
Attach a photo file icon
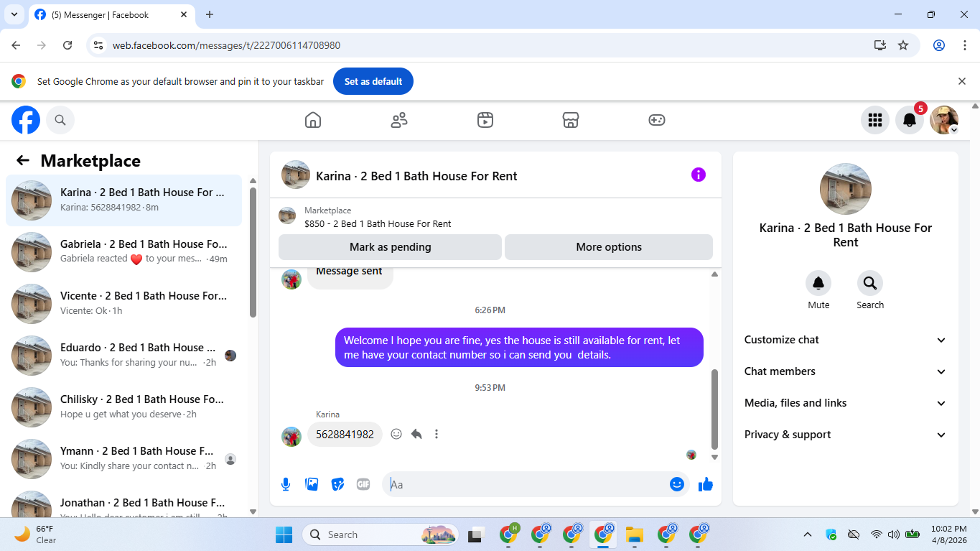(x=312, y=484)
